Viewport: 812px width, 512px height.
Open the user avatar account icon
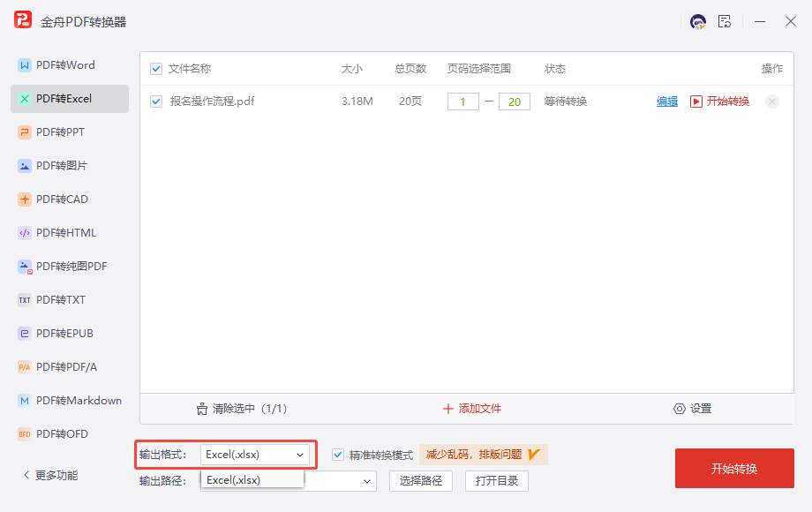[x=698, y=22]
